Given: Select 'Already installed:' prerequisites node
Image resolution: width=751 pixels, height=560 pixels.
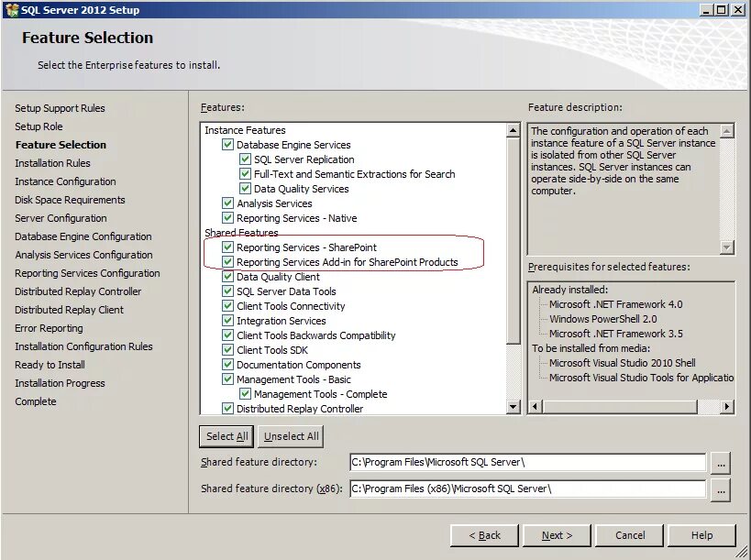Looking at the screenshot, I should point(570,290).
